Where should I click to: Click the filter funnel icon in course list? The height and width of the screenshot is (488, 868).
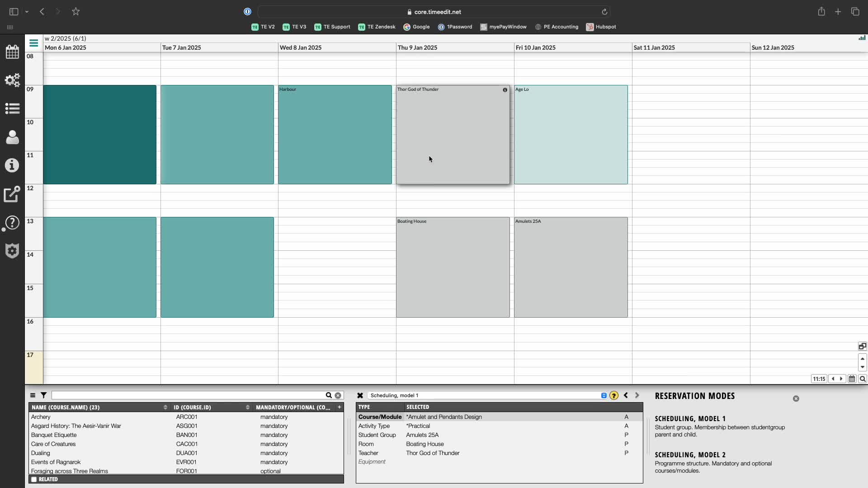43,395
